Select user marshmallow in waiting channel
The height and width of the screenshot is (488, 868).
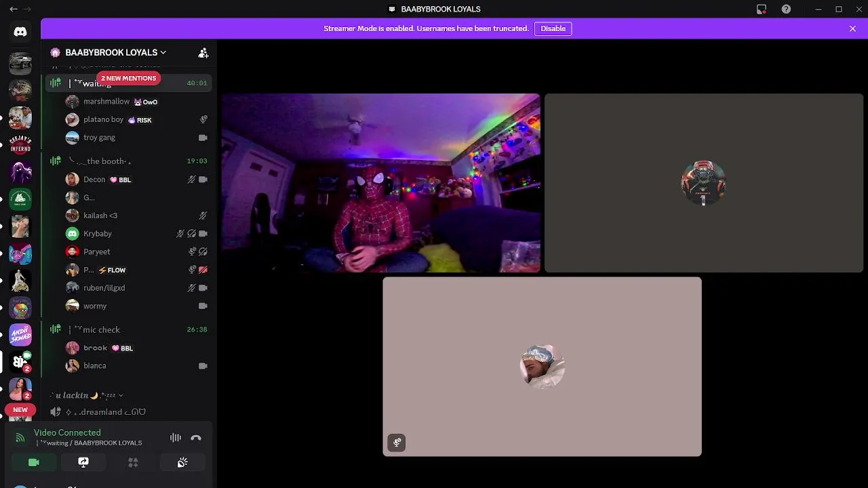point(138,102)
